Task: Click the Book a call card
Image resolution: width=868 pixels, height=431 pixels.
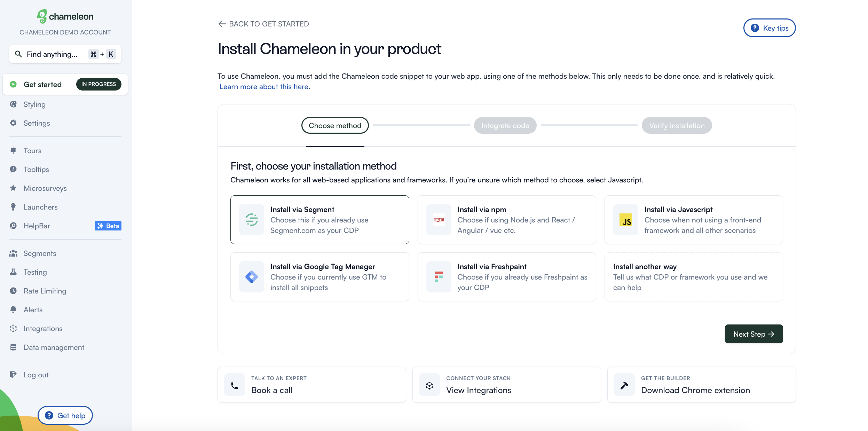Action: pos(311,385)
